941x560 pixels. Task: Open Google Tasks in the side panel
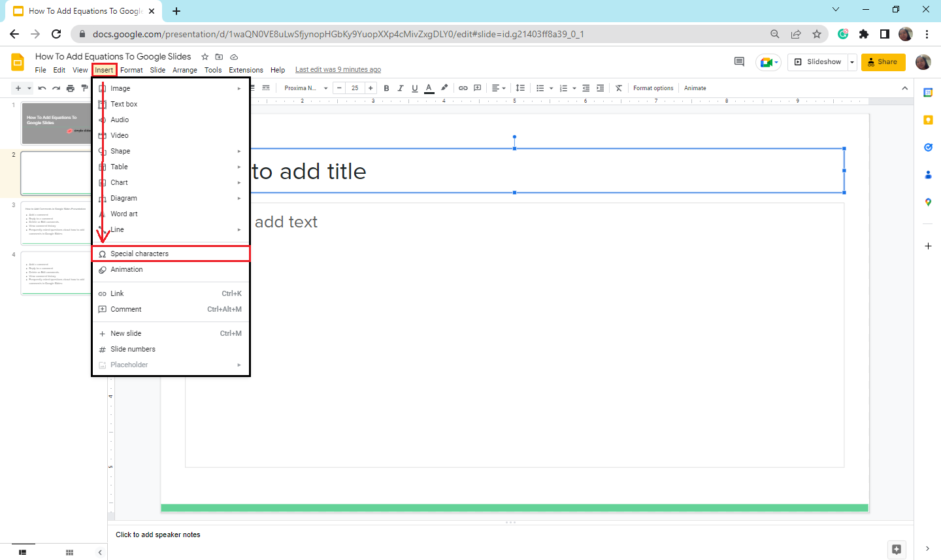point(928,147)
